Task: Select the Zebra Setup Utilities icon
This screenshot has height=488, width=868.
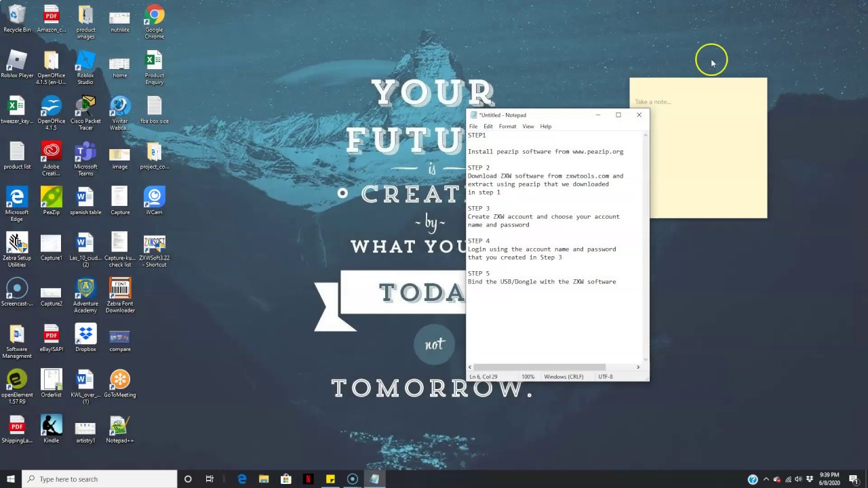Action: [17, 249]
